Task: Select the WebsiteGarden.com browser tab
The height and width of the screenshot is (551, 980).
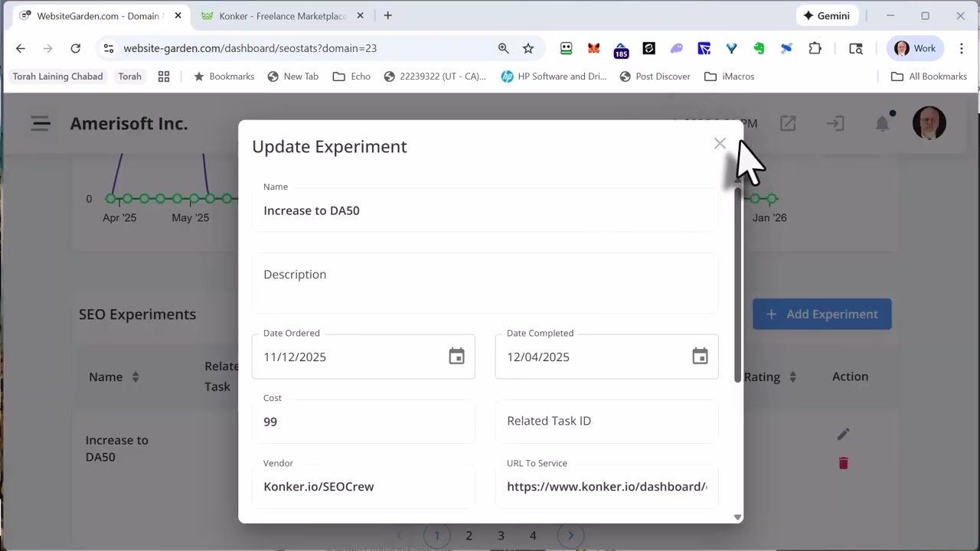Action: tap(99, 15)
